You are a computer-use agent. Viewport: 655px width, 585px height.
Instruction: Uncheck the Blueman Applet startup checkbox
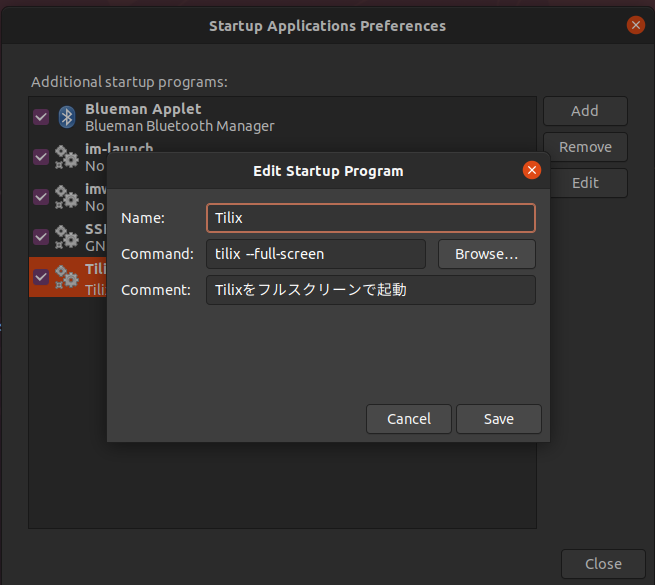41,117
